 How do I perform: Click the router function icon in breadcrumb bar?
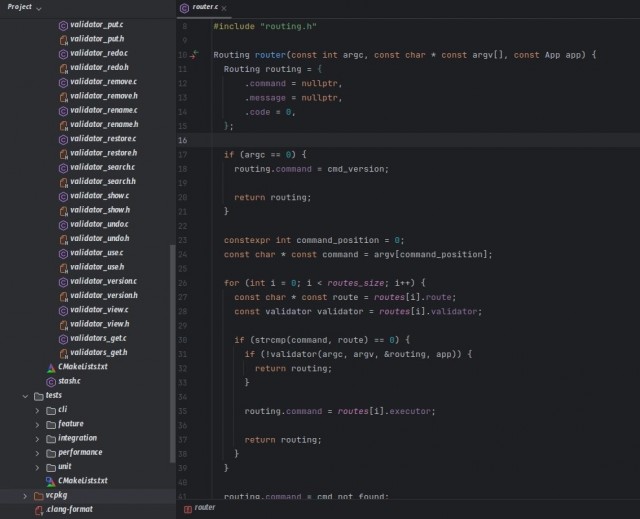coord(188,509)
